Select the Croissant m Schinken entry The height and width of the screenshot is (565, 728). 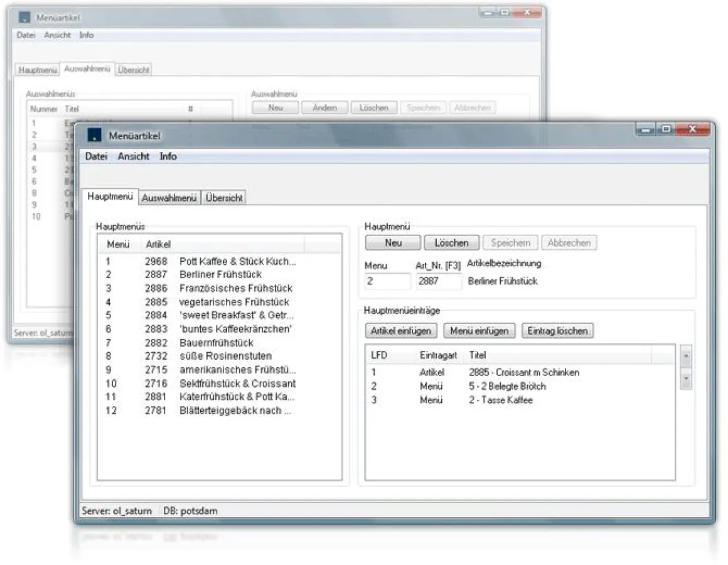click(x=523, y=372)
